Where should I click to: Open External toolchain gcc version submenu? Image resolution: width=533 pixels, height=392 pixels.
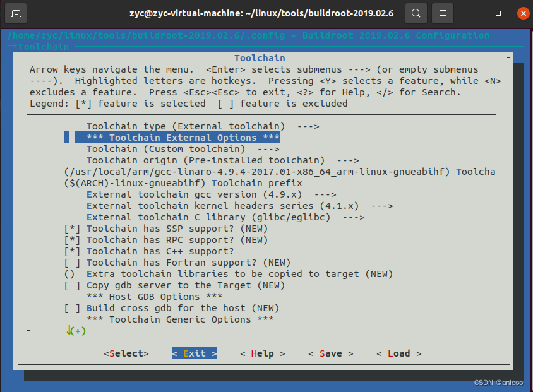(x=183, y=194)
